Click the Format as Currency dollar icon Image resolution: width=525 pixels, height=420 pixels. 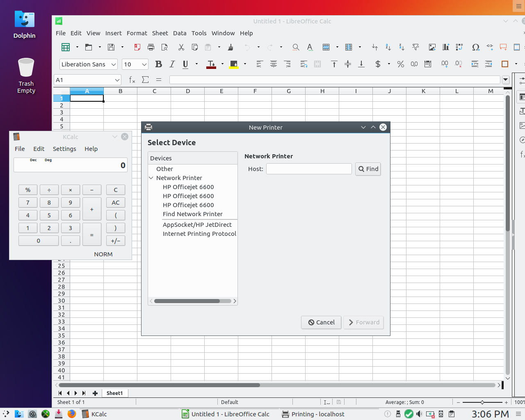tap(378, 64)
